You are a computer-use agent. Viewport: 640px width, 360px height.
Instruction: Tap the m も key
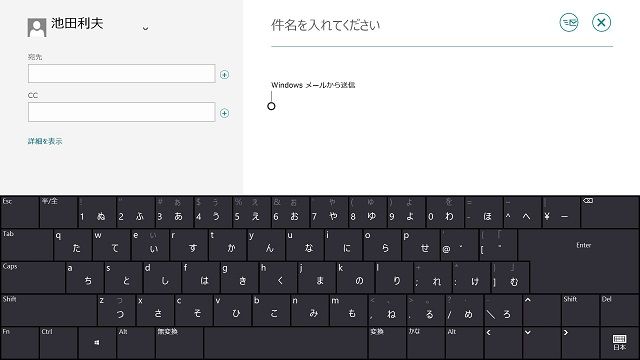click(348, 310)
